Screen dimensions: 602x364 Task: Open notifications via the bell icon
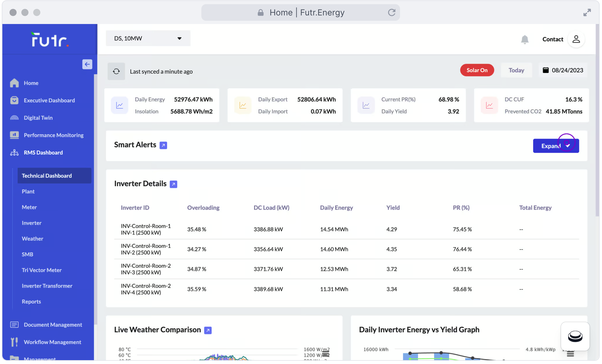pos(525,39)
